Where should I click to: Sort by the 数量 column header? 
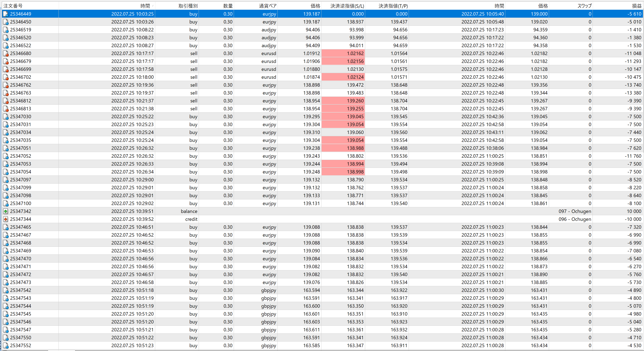(x=216, y=6)
